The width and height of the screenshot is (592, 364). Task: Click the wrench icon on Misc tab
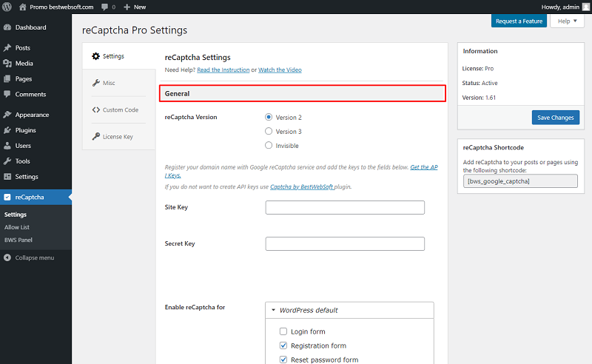point(96,83)
